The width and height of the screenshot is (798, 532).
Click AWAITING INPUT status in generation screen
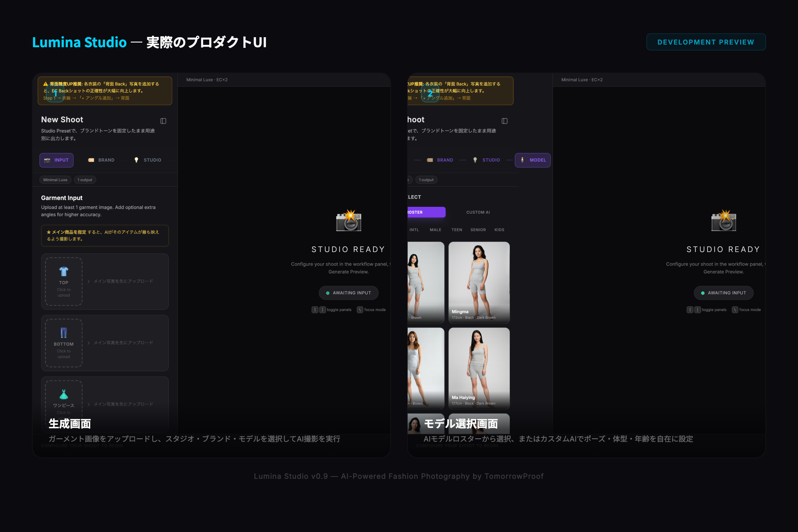pos(348,293)
